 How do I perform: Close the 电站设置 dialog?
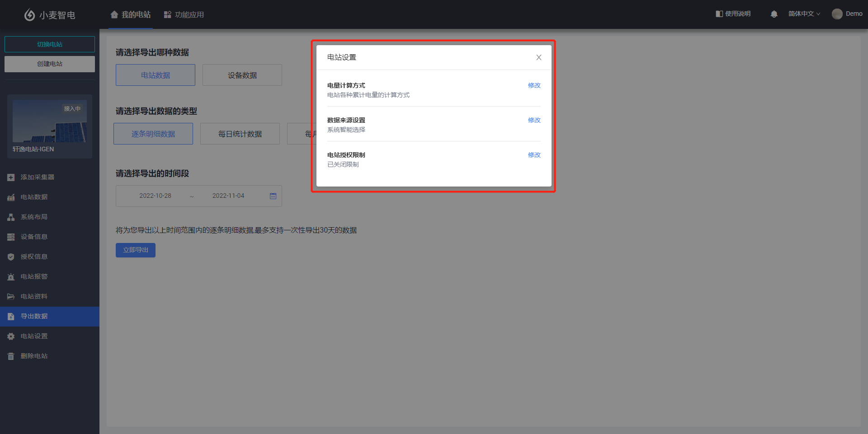[x=538, y=57]
